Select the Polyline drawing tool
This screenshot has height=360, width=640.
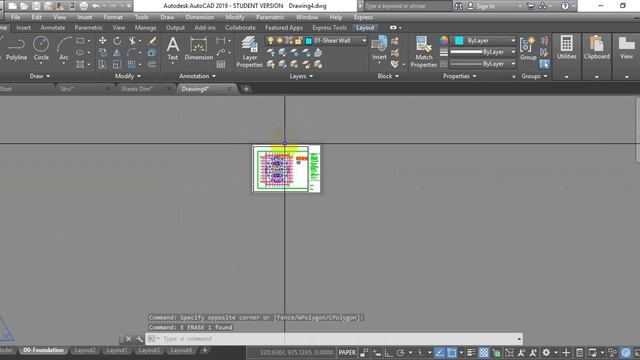(16, 48)
